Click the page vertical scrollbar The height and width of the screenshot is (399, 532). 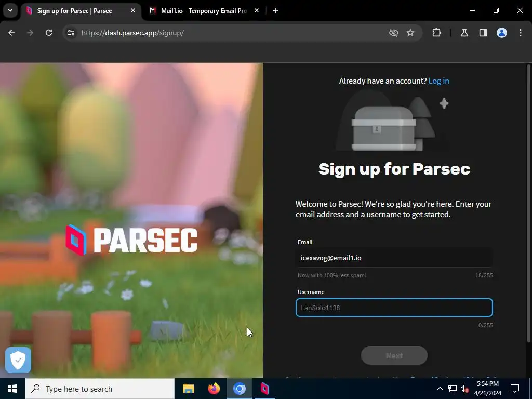pos(528,204)
